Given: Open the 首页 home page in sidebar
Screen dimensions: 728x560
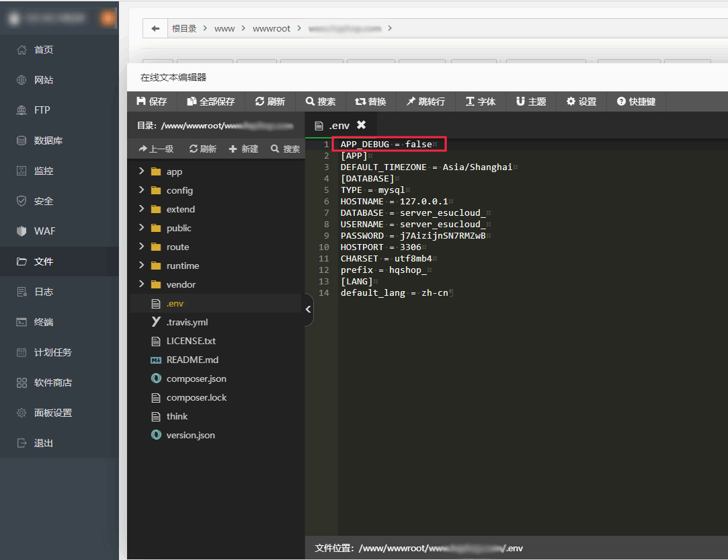Looking at the screenshot, I should click(43, 50).
